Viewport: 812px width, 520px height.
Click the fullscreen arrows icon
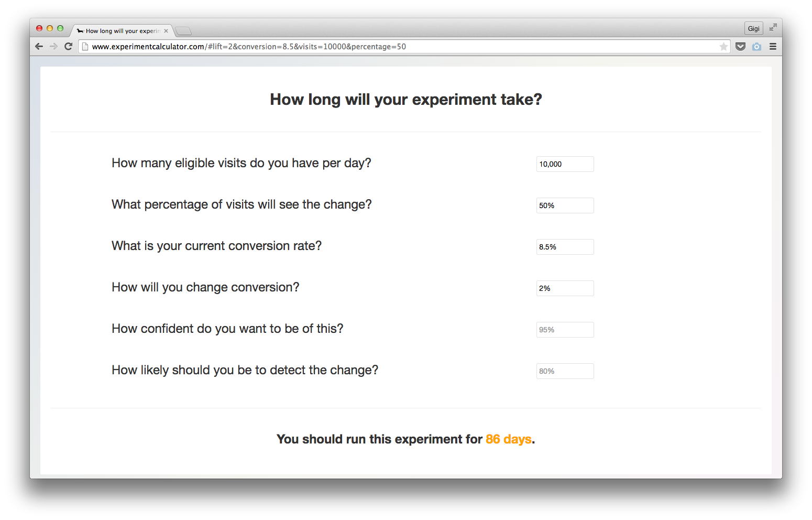tap(773, 28)
